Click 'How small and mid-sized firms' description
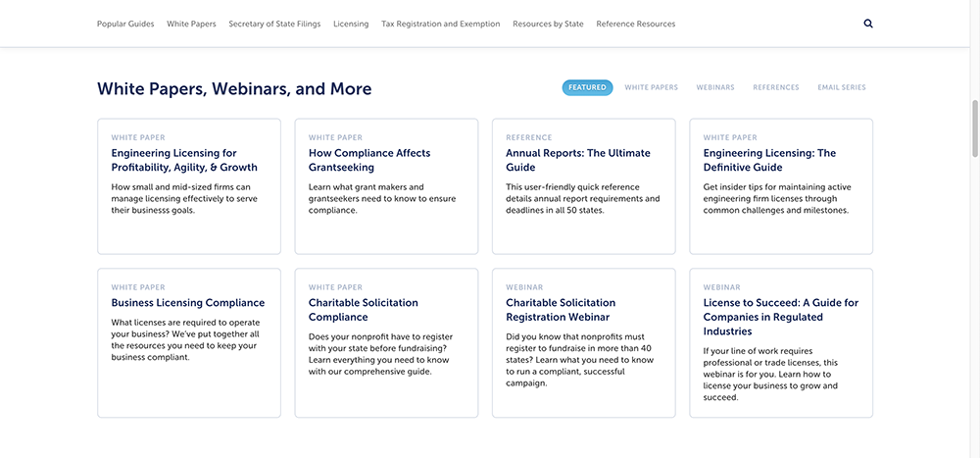Screen dimensions: 980x458 pyautogui.click(x=184, y=199)
